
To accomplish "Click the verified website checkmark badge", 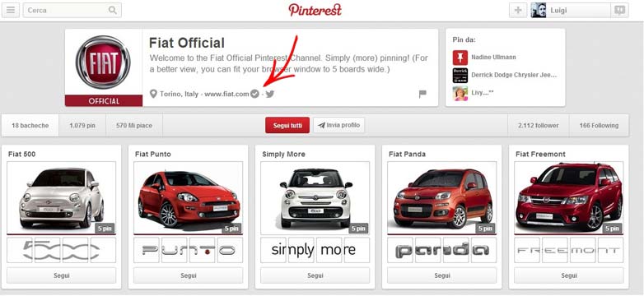I will pos(254,95).
